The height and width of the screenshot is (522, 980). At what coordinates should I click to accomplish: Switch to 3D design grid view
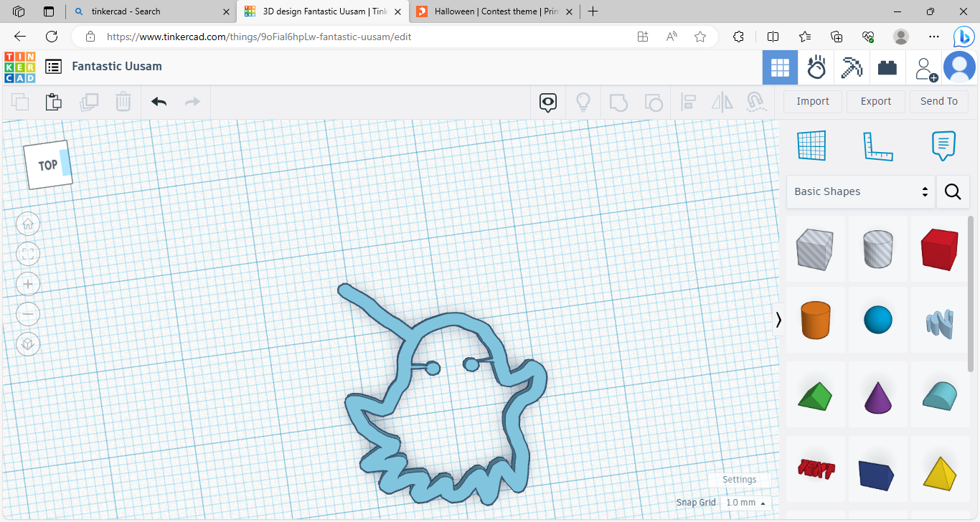tap(780, 68)
